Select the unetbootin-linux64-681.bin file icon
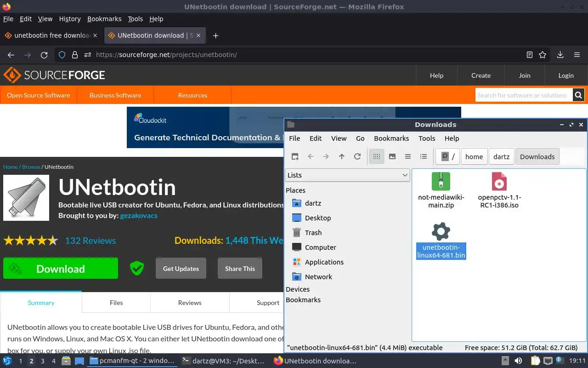The width and height of the screenshot is (588, 368). pos(441,231)
